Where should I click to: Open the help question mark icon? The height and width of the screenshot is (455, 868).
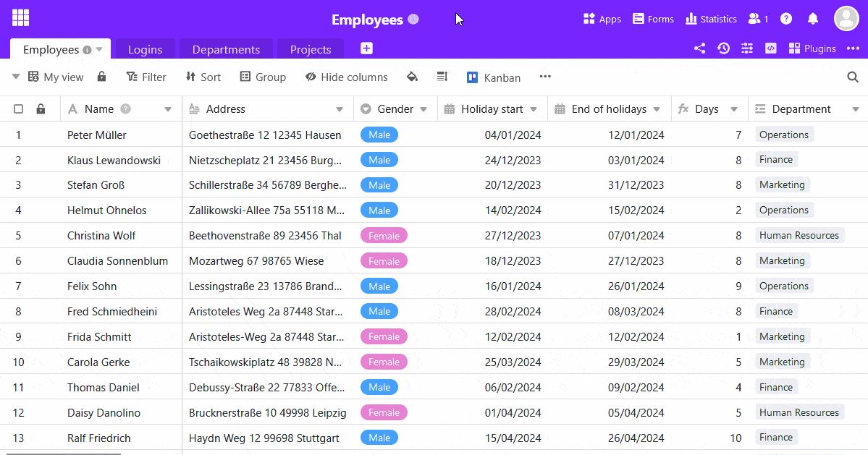click(786, 19)
